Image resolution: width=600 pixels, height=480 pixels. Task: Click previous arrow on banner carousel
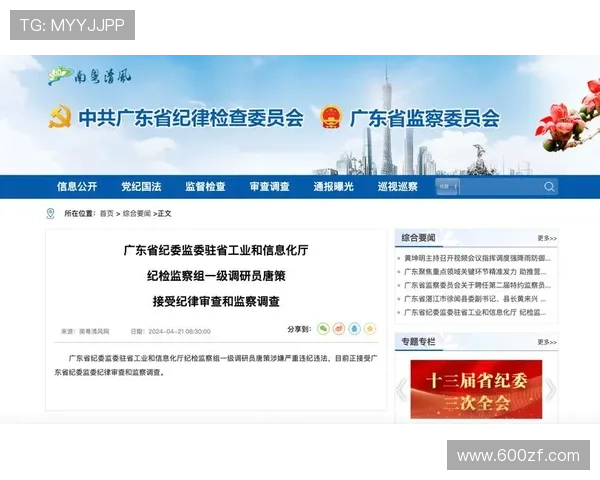401,390
